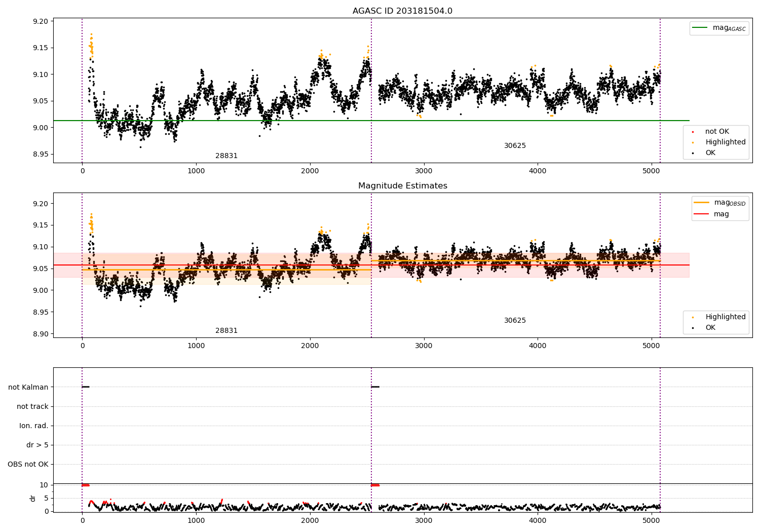Click the '10' tick label on the dr axis
The height and width of the screenshot is (532, 760).
[x=44, y=485]
